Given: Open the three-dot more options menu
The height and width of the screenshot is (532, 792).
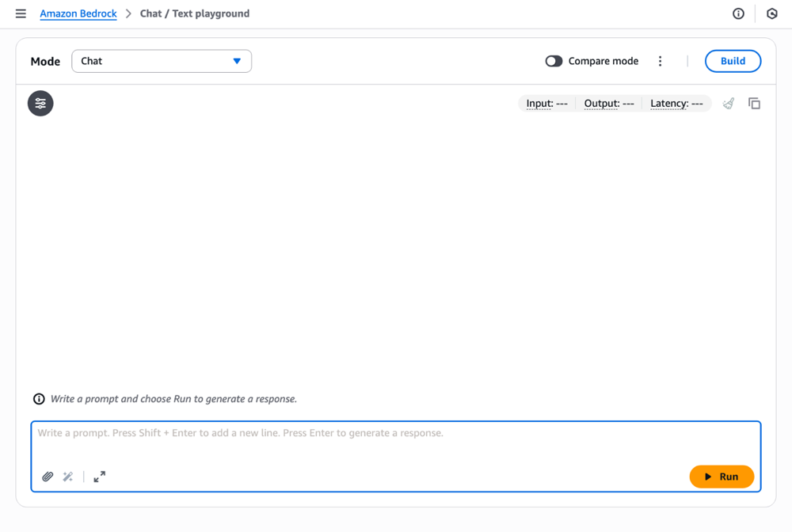Looking at the screenshot, I should [661, 61].
